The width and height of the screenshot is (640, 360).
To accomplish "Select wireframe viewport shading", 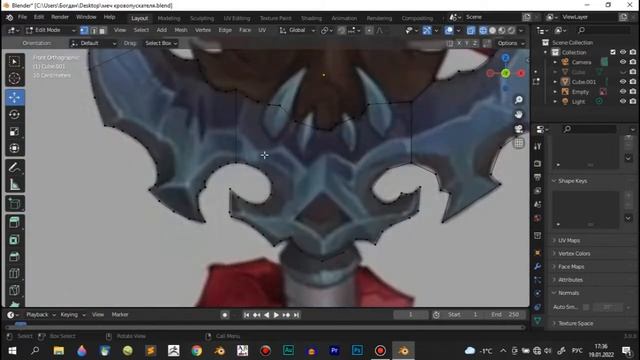I will 483,30.
